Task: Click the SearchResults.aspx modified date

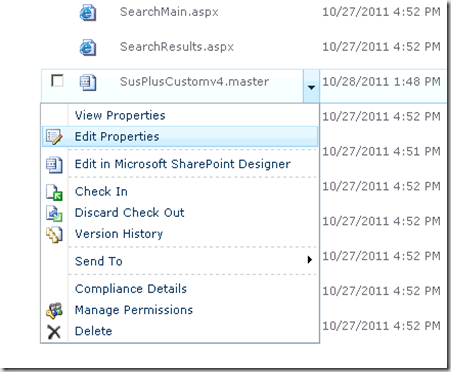Action: 381,47
